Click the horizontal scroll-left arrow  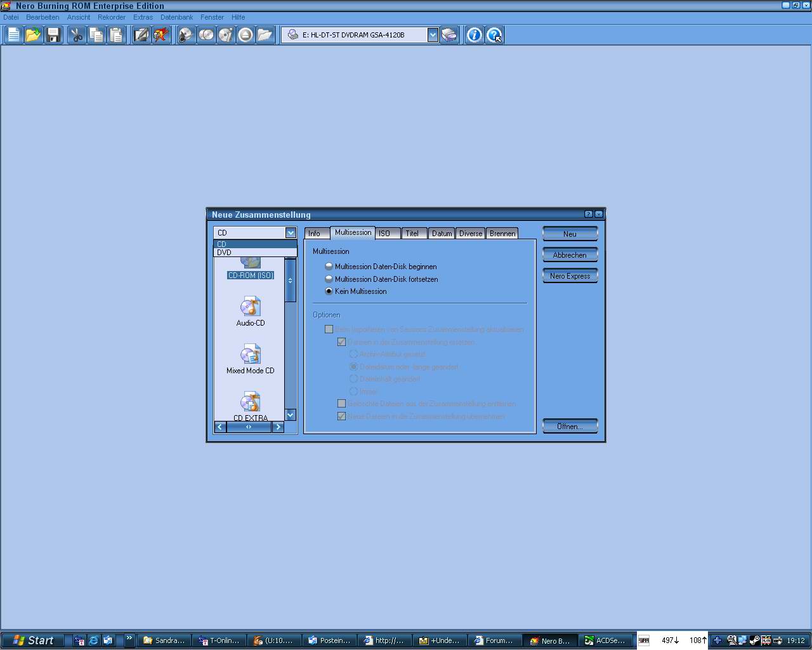[220, 427]
